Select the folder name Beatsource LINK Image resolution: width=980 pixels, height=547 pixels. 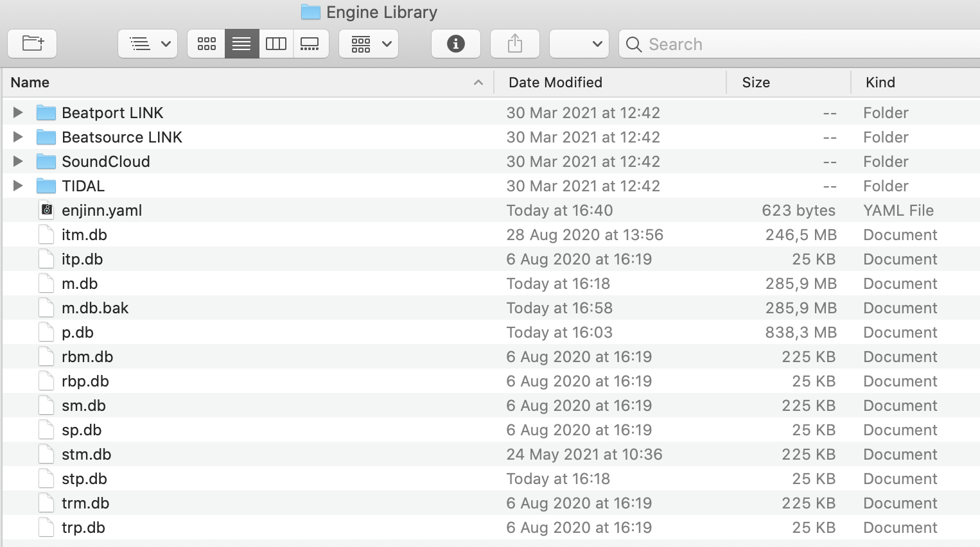(122, 137)
